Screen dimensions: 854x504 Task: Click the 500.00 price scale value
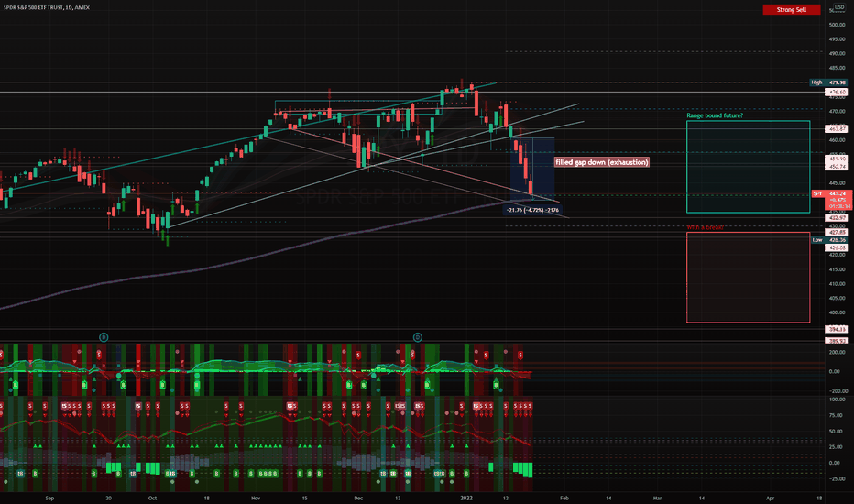coord(838,25)
